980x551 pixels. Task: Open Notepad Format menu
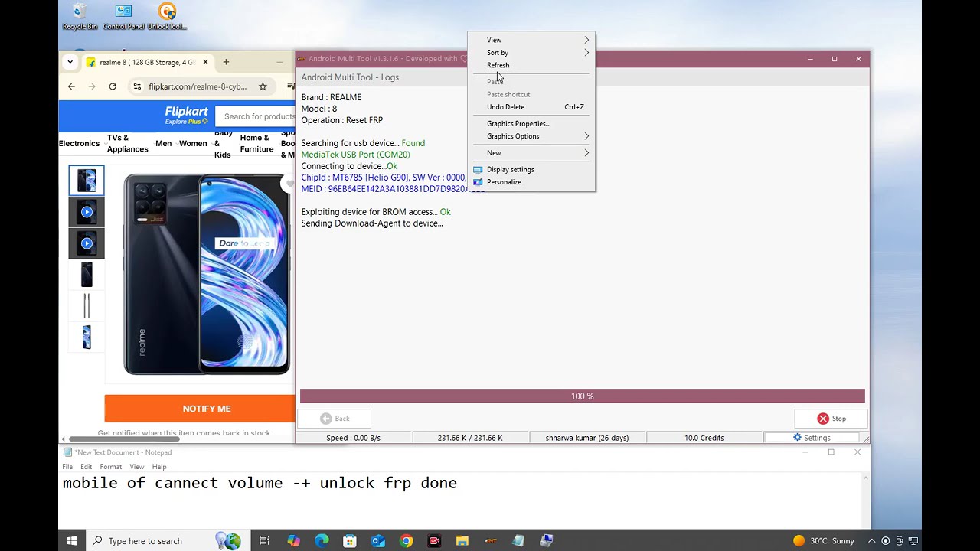click(x=110, y=467)
